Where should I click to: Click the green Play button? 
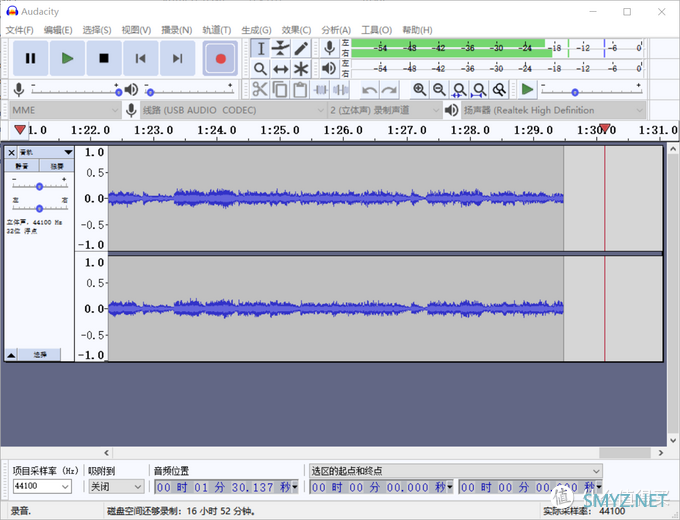point(67,58)
